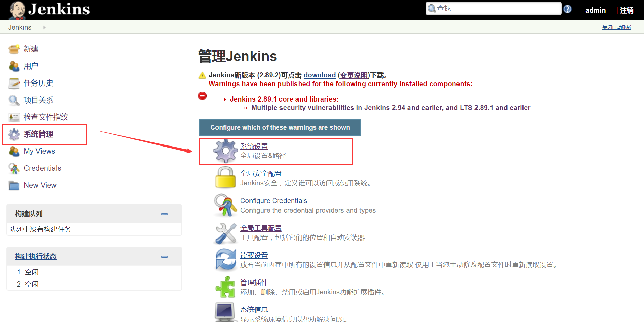
Task: Click Configure which of these warnings button
Action: (x=280, y=127)
